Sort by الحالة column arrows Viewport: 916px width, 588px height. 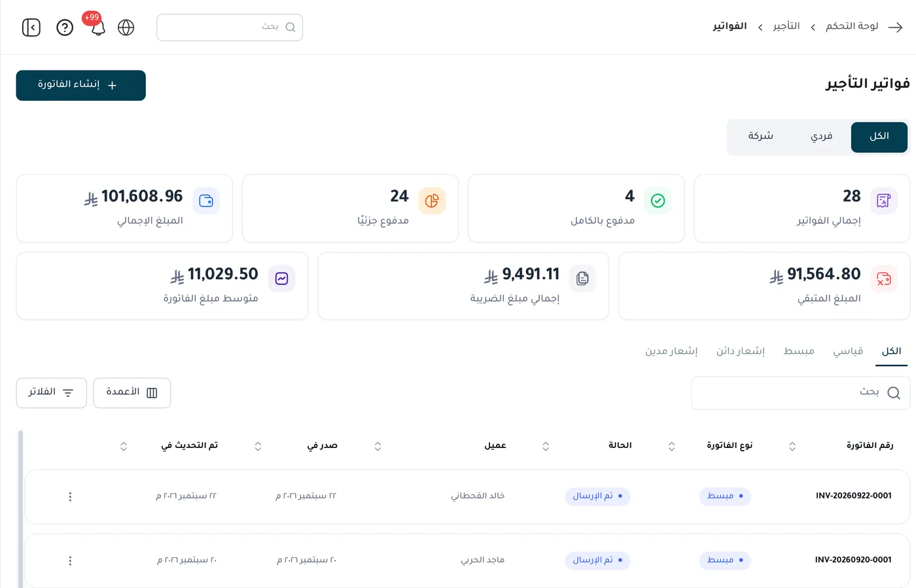click(x=546, y=446)
